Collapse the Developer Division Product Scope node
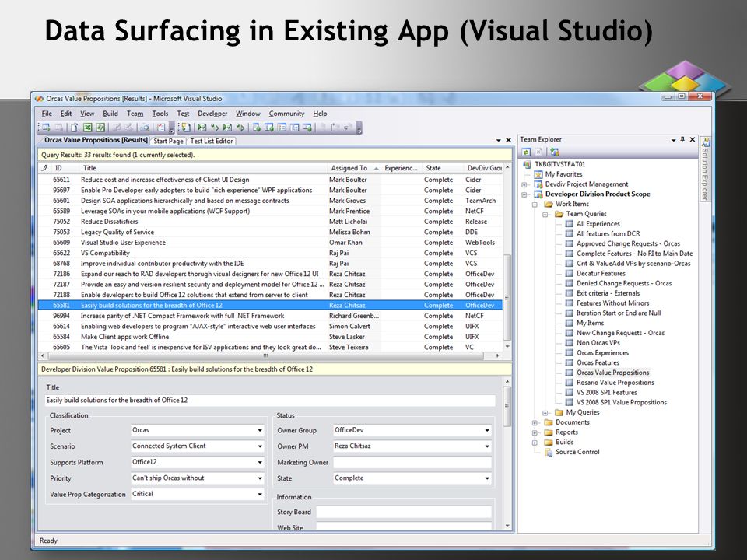The width and height of the screenshot is (747, 560). 524,194
